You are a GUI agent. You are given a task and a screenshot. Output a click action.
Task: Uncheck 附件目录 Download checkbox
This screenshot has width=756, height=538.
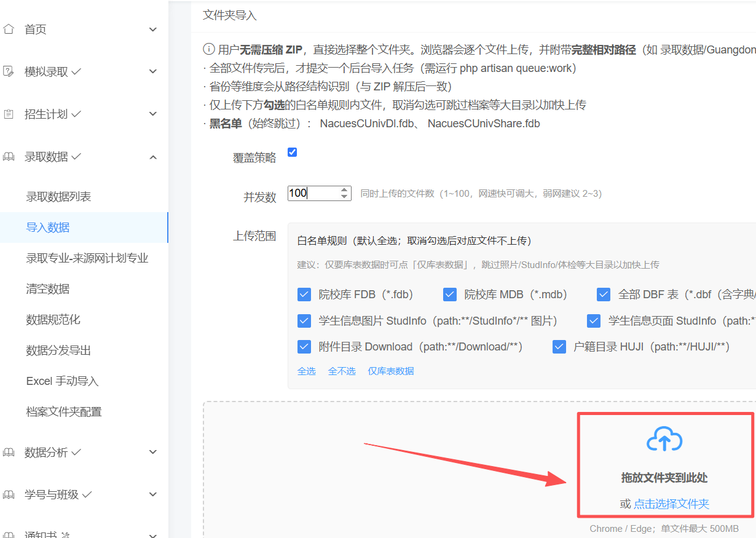coord(304,347)
